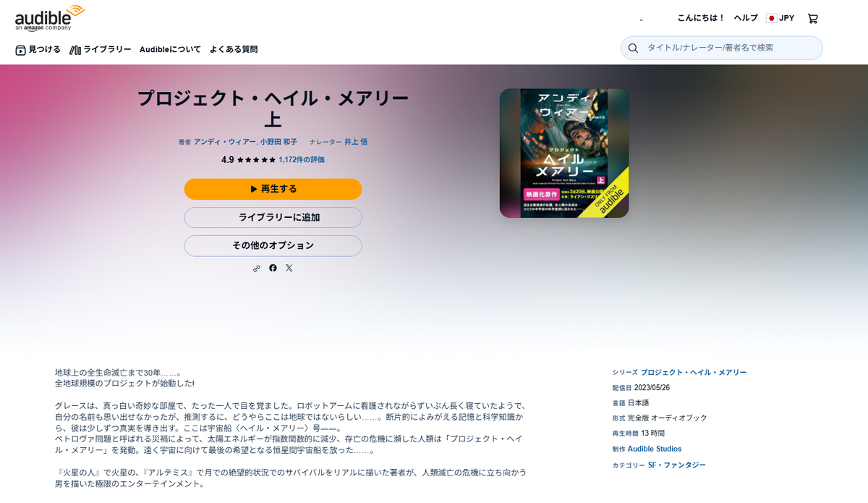Open author アンディ・ウィアー link
Viewport: 868px width, 503px height.
(x=225, y=142)
